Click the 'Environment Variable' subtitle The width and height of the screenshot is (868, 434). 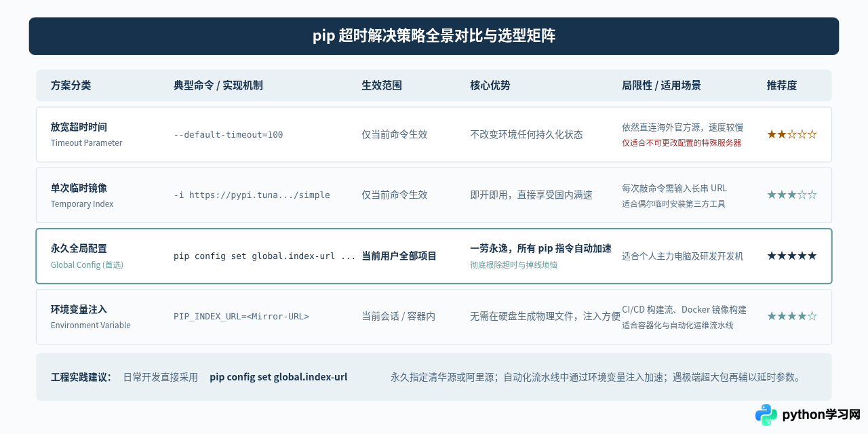click(x=91, y=325)
